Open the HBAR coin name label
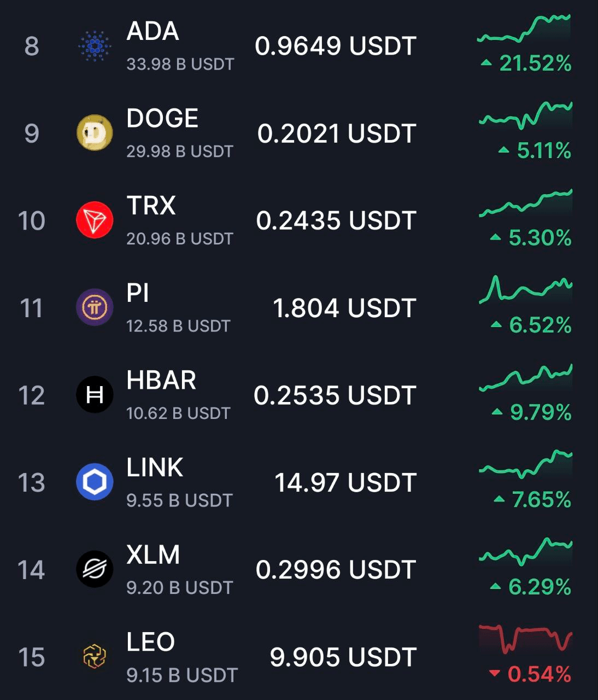This screenshot has height=700, width=598. [161, 380]
